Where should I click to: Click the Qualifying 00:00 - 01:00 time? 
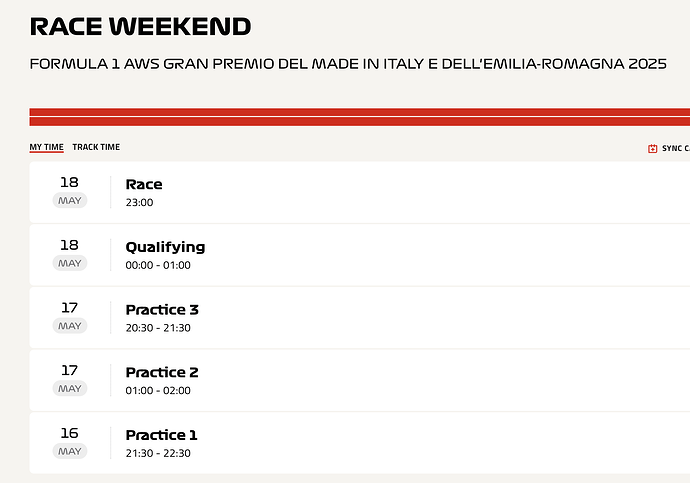pyautogui.click(x=158, y=265)
